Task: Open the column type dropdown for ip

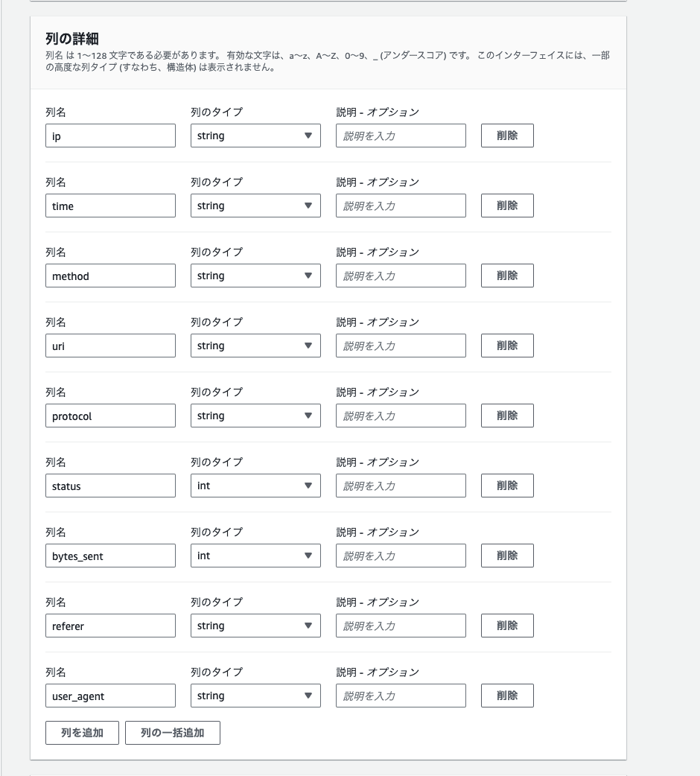Action: (x=255, y=136)
